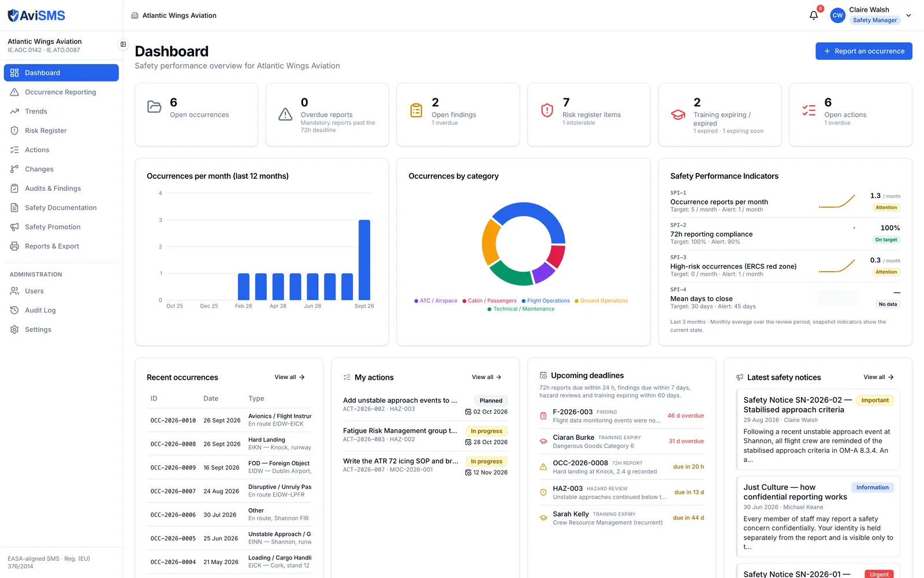924x578 pixels.
Task: View all latest safety notices
Action: [x=878, y=377]
